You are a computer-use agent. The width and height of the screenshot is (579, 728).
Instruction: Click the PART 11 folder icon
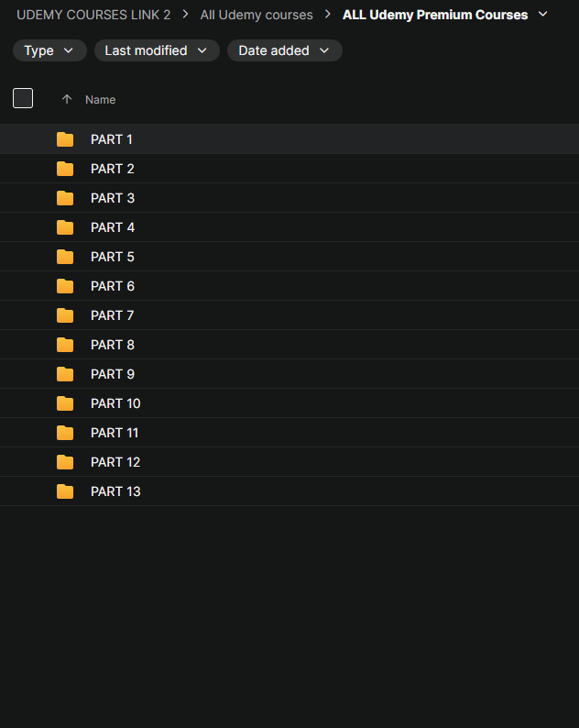tap(65, 433)
